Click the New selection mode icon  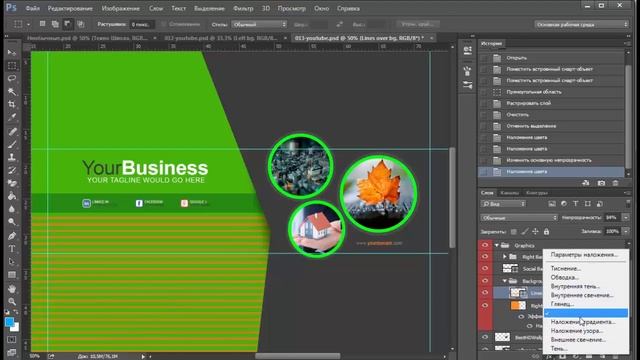click(42, 24)
